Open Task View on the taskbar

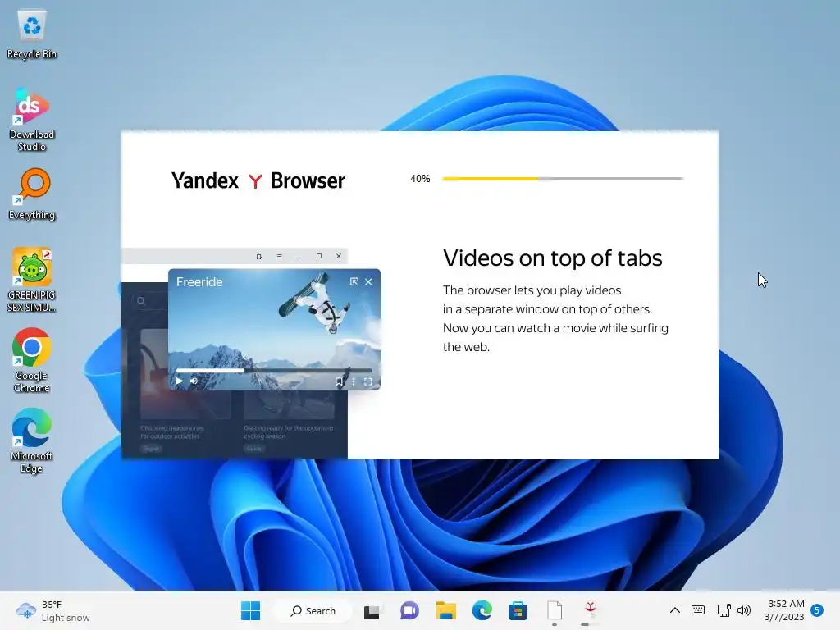pos(372,610)
